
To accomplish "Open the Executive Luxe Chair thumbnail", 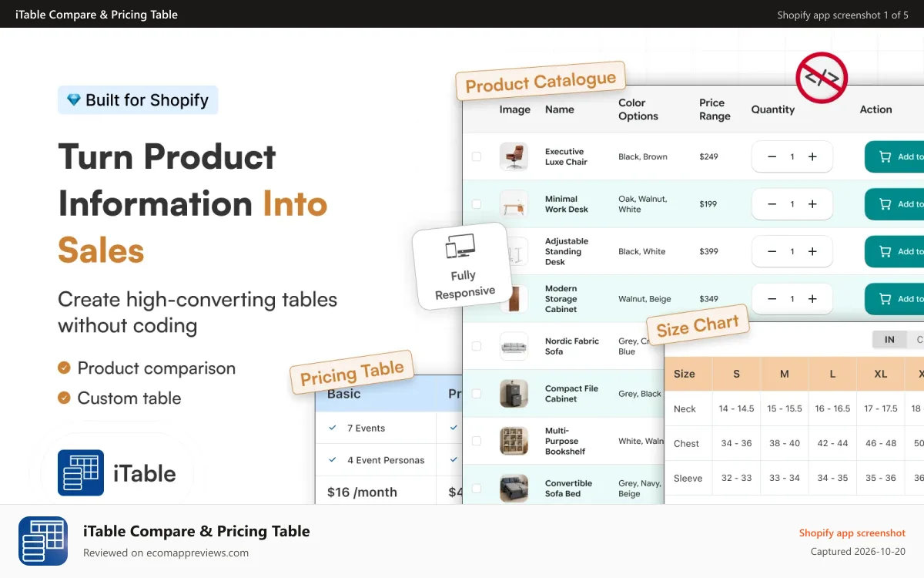I will 514,156.
